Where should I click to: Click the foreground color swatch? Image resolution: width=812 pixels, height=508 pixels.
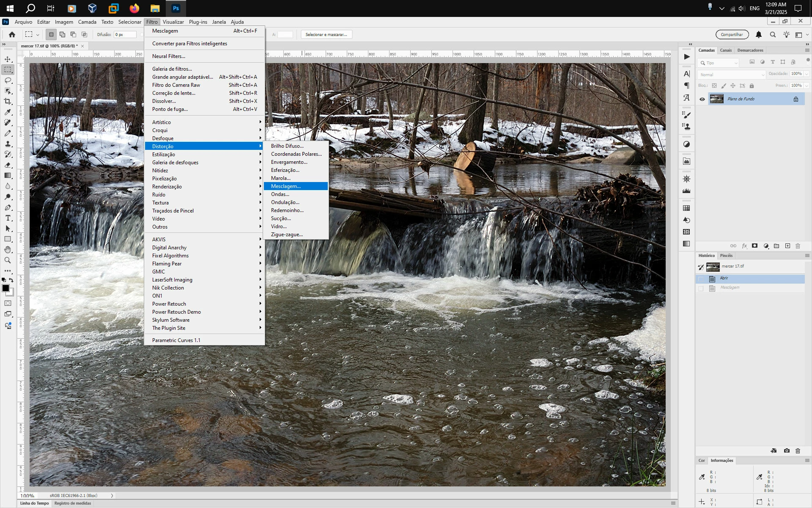(x=5, y=288)
